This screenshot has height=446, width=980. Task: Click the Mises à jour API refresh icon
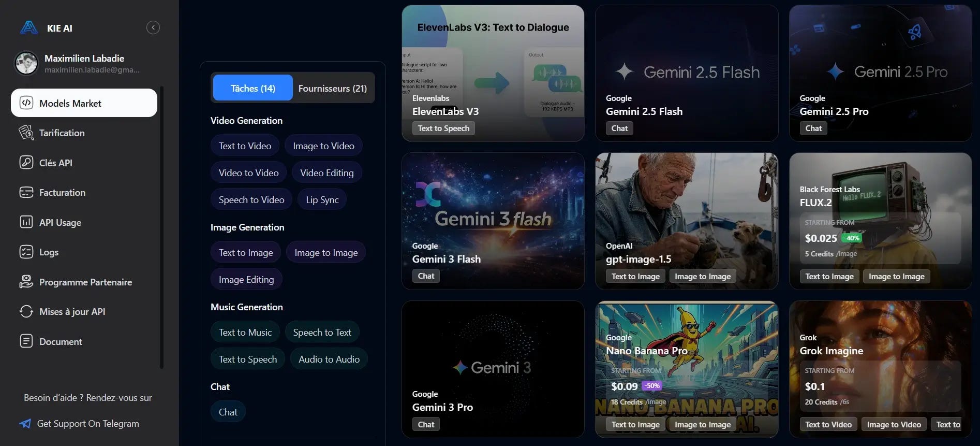click(x=26, y=311)
